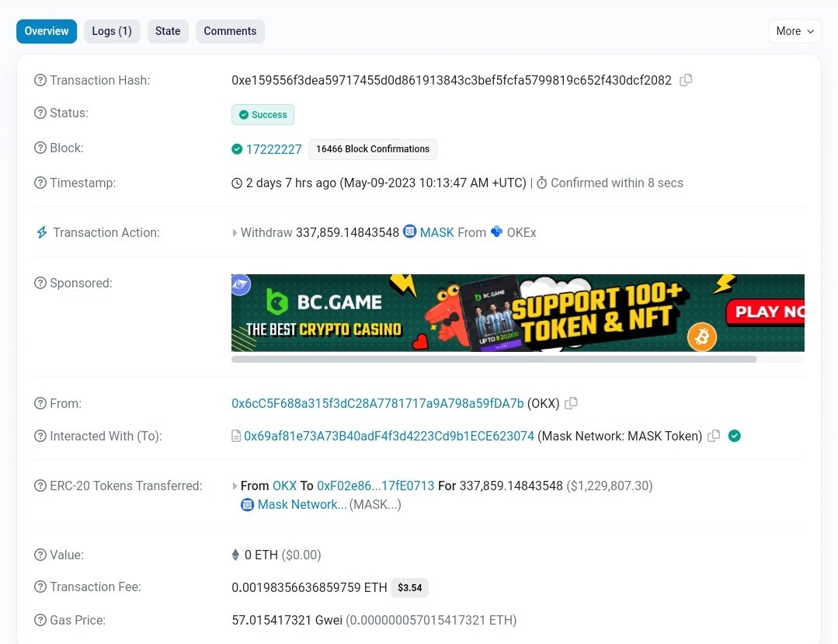Click the 0.00198356636859759 ETH fee value
The width and height of the screenshot is (838, 644).
[309, 587]
